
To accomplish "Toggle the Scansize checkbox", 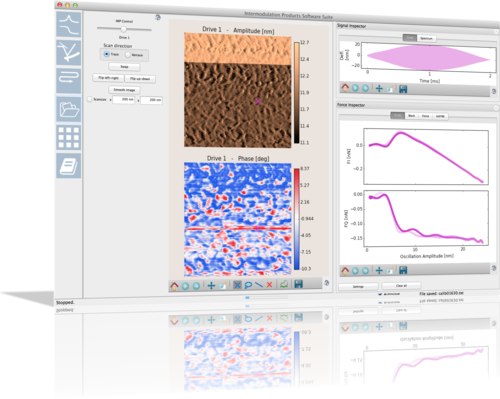I will (x=89, y=99).
